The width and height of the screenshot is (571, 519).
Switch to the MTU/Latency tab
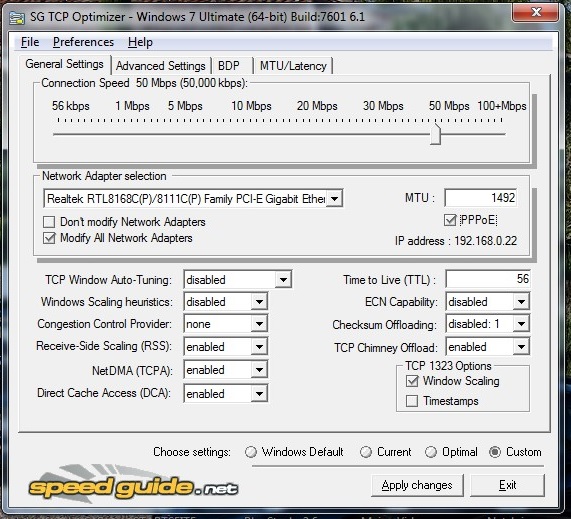(293, 66)
